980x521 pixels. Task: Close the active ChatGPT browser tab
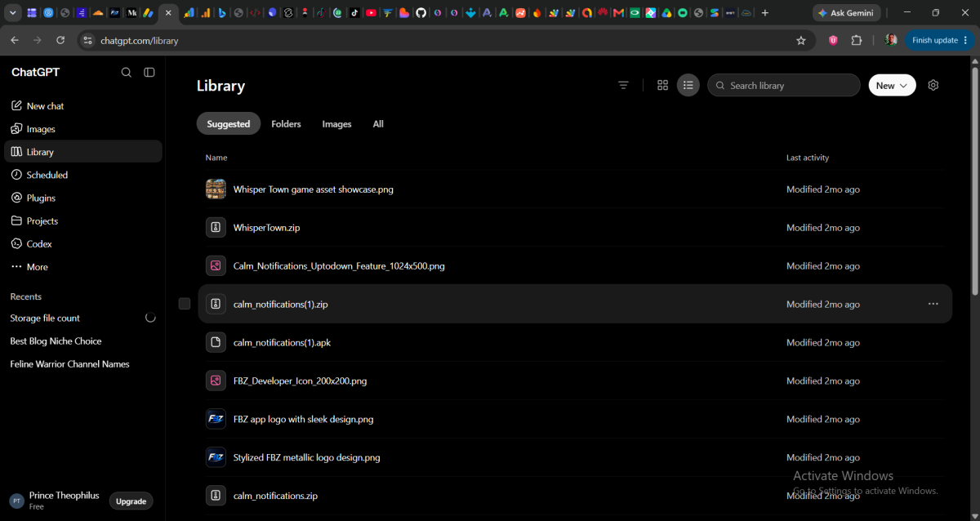point(168,13)
